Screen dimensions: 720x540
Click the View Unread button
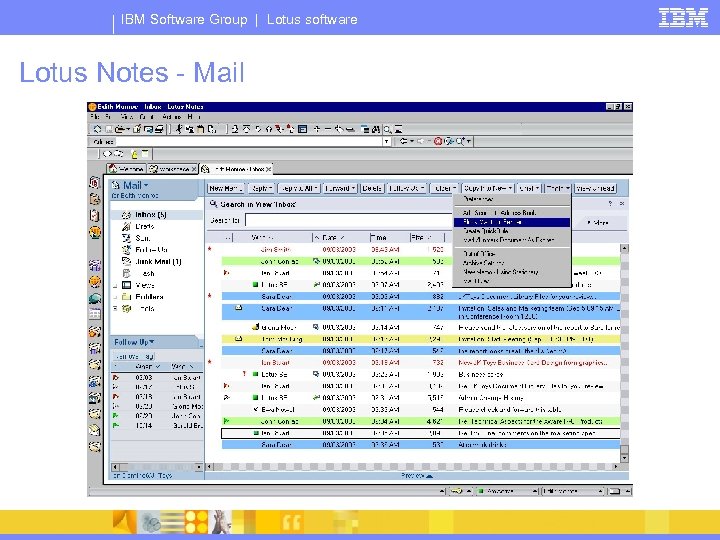595,188
